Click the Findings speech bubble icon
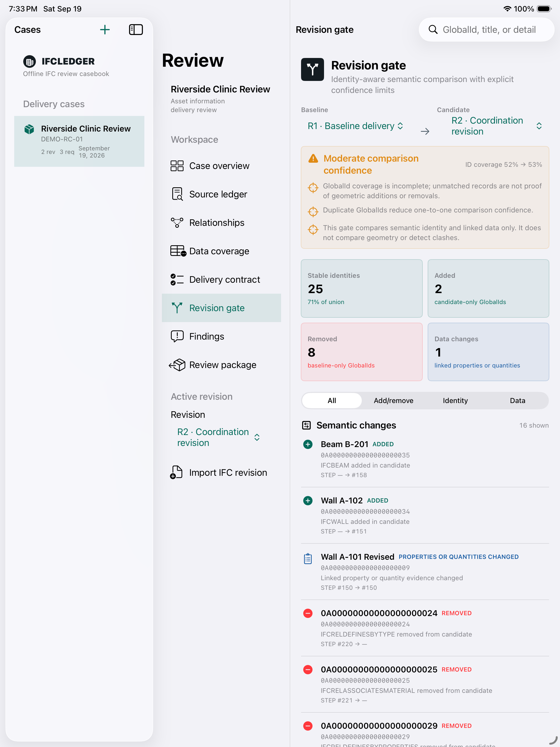 click(177, 336)
